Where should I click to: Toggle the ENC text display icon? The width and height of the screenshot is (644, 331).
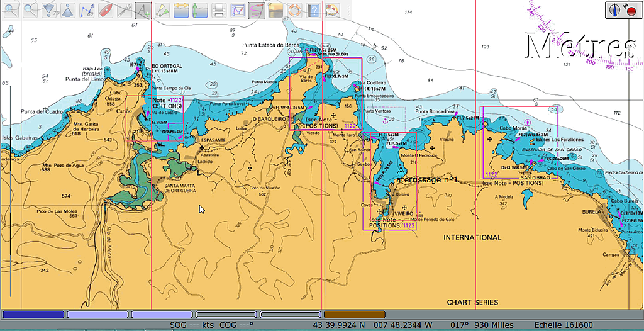pos(143,9)
